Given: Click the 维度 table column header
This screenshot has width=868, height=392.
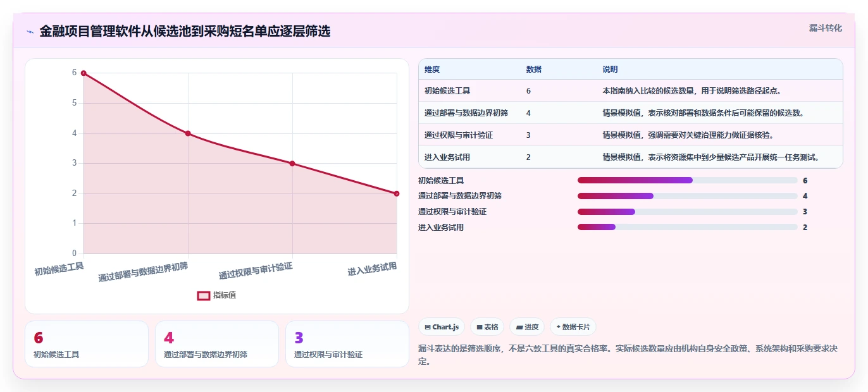Looking at the screenshot, I should click(x=432, y=70).
